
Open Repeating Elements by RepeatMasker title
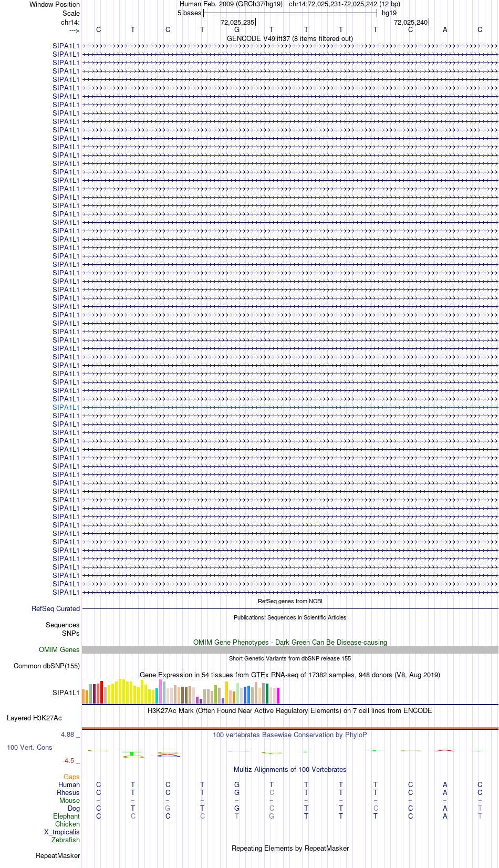[x=290, y=849]
